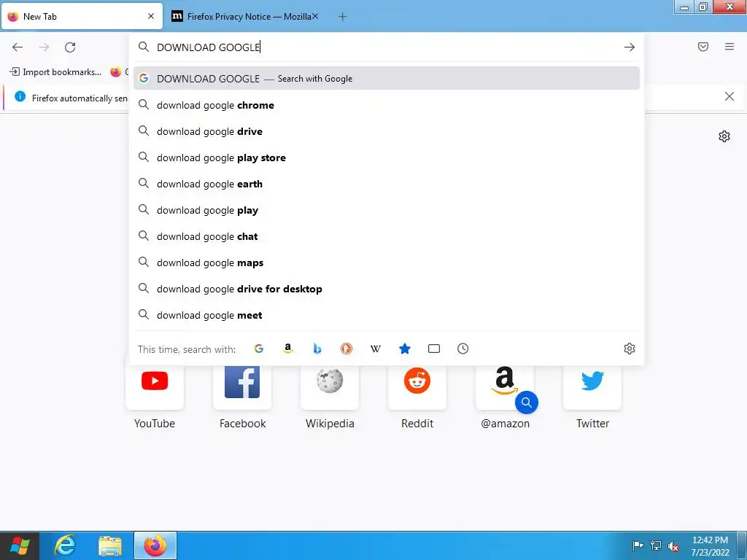The image size is (747, 560).
Task: Search this time with DuckDuckGo icon
Action: [347, 349]
